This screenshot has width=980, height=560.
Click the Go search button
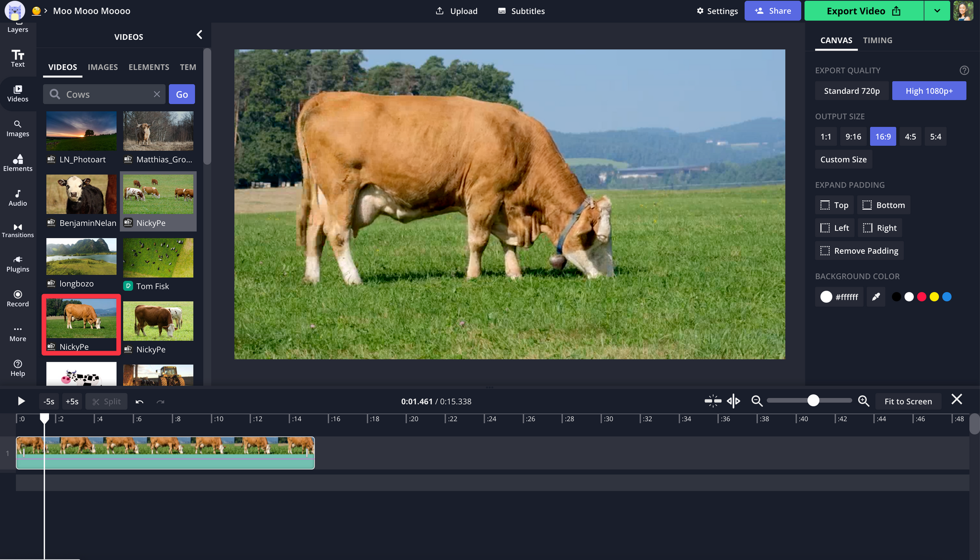point(182,95)
